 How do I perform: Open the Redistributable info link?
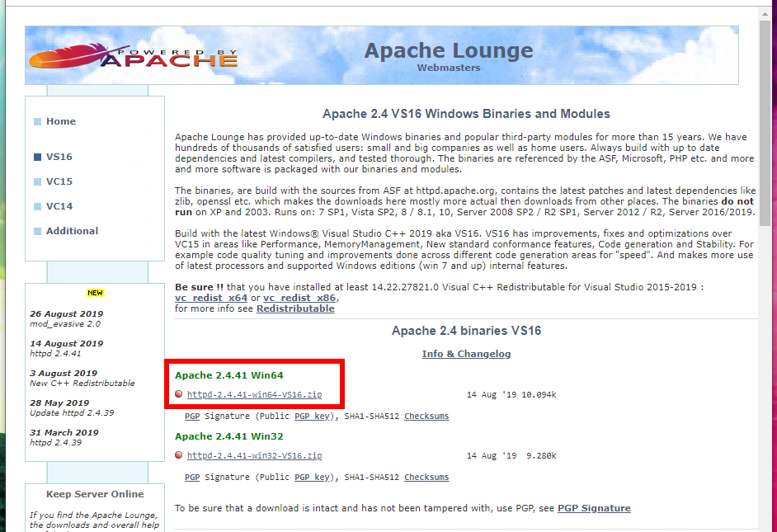click(x=295, y=308)
